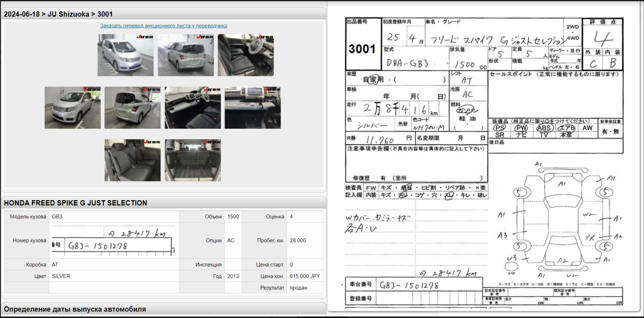Select the breadcrumb header 2024-06-18 > JU Shizuoka > 3001

pyautogui.click(x=58, y=14)
